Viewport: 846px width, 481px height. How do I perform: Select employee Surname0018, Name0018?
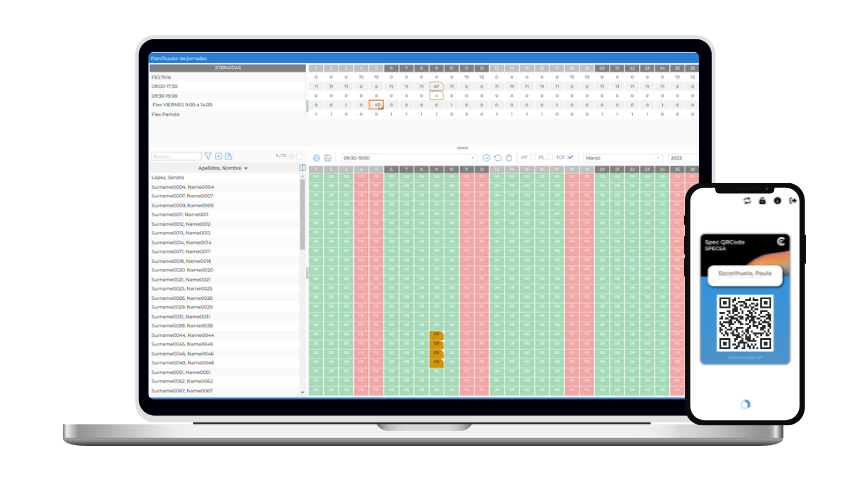[x=224, y=261]
